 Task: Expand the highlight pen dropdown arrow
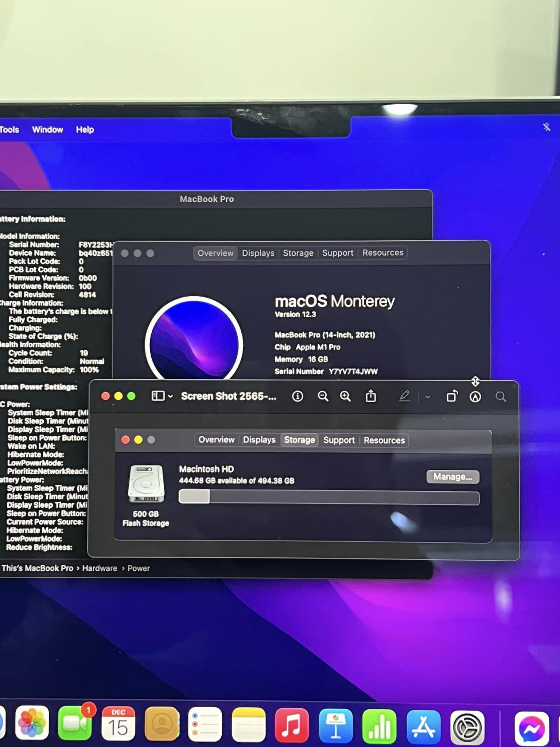coord(428,397)
